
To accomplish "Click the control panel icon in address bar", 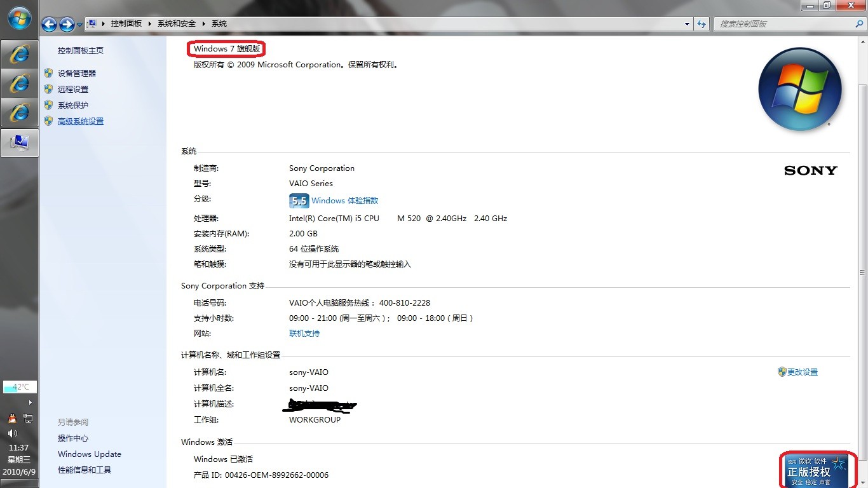I will (92, 24).
